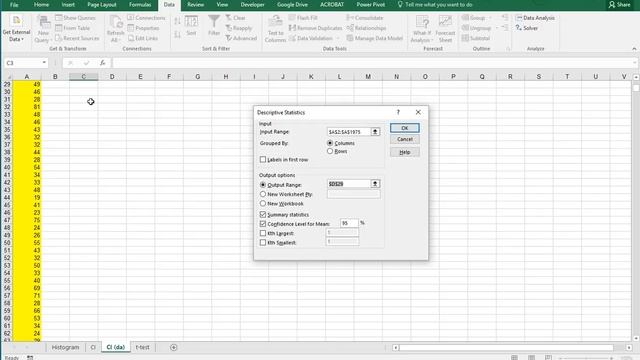Open the Formulas tab
This screenshot has width=640, height=360.
(140, 5)
